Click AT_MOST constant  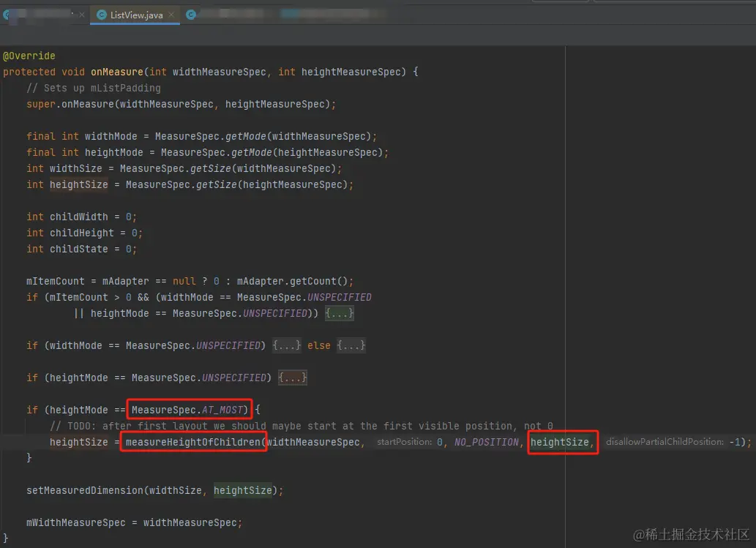pyautogui.click(x=222, y=410)
